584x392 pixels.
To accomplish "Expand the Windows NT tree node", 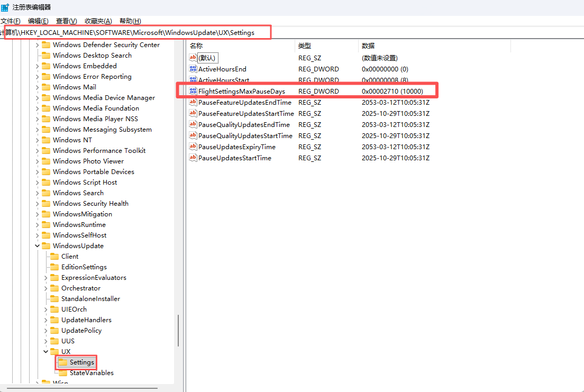I will point(37,141).
